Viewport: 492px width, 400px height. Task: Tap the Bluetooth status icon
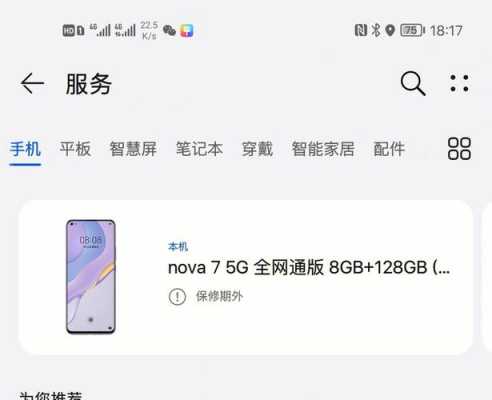[376, 30]
